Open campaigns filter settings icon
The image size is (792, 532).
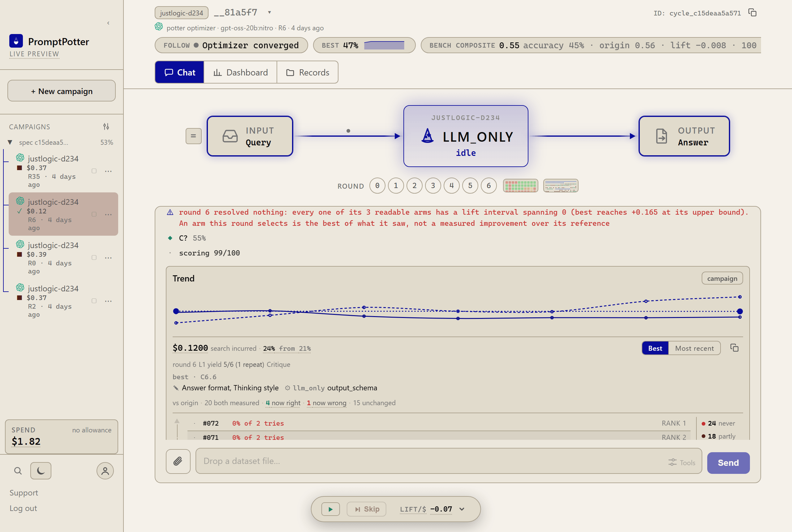(106, 127)
